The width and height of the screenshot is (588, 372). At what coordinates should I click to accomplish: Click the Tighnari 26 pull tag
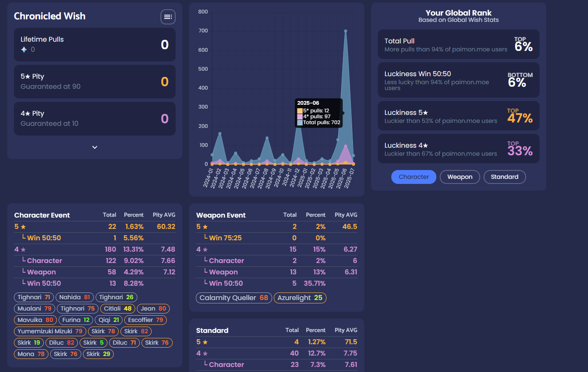116,297
